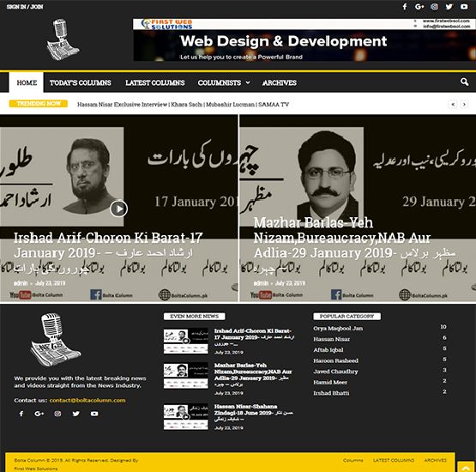
Task: Open Mazhar Barlas-Yeh Nizam featured headline
Action: [354, 245]
